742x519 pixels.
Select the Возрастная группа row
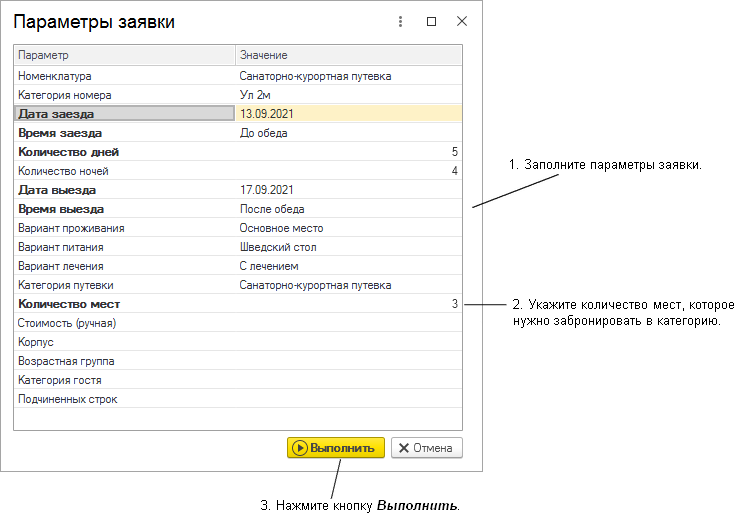coord(124,361)
